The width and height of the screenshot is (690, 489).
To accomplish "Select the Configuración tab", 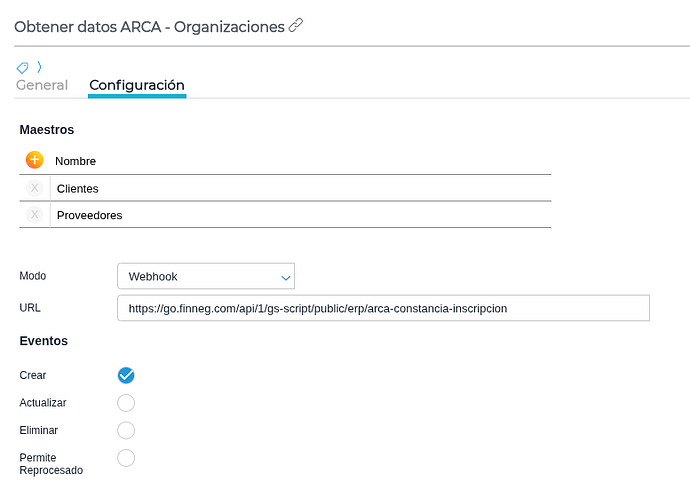I will [137, 85].
